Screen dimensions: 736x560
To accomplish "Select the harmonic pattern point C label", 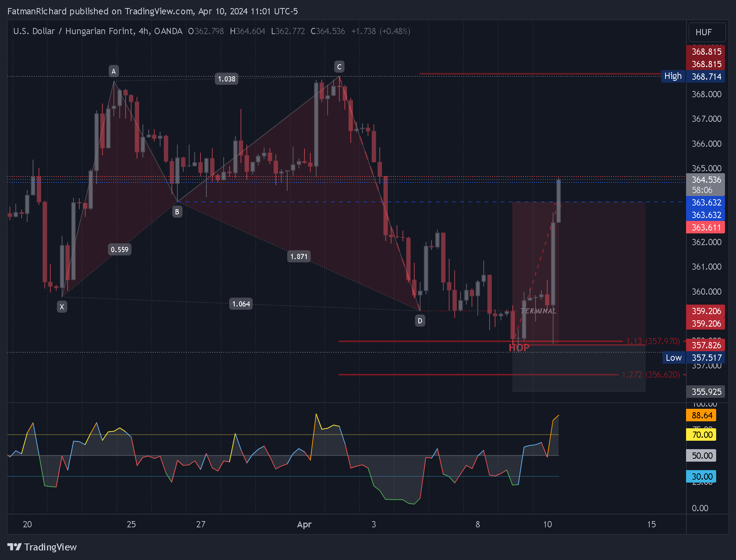I will (339, 67).
